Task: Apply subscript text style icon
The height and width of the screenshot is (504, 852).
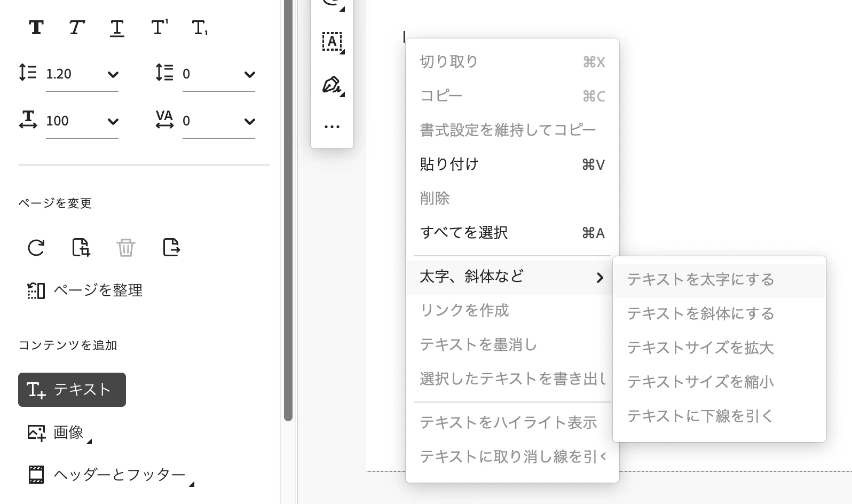Action: coord(200,28)
